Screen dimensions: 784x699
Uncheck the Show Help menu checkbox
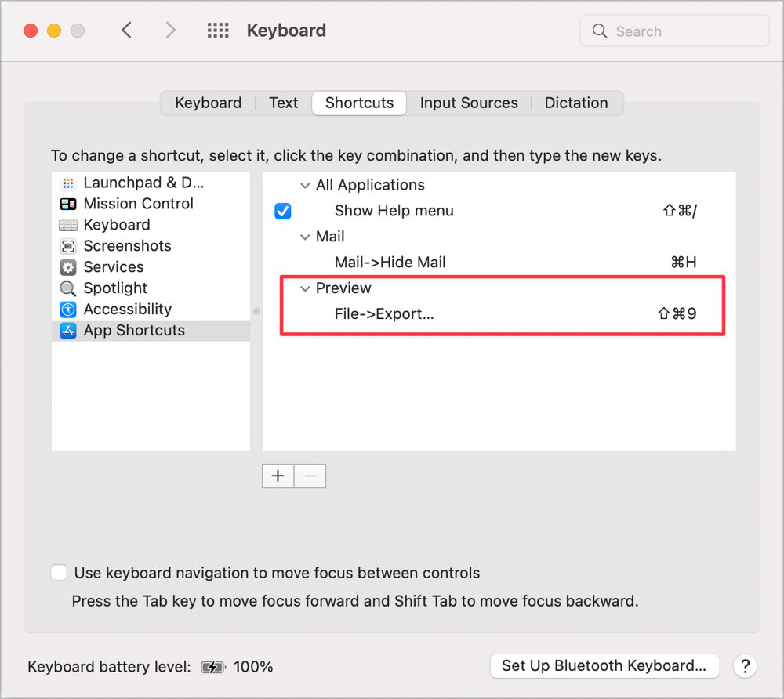click(x=283, y=211)
